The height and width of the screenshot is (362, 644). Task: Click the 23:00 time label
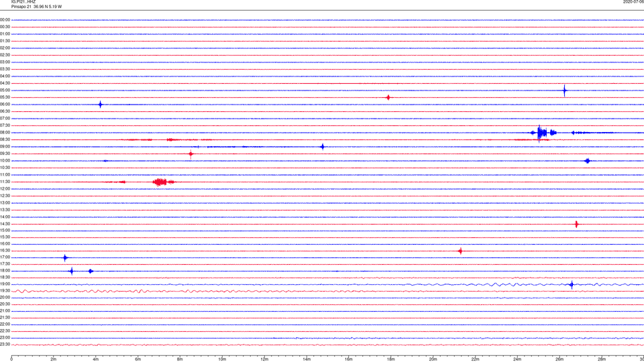pyautogui.click(x=5, y=338)
